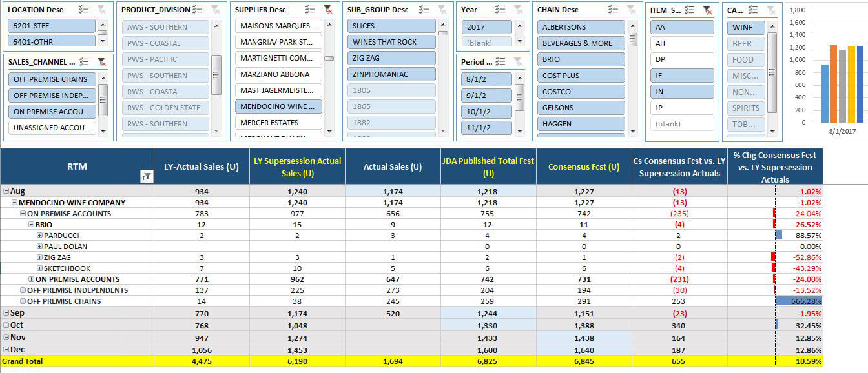Click the yellow bar in the chart
The width and height of the screenshot is (868, 373).
(851, 85)
